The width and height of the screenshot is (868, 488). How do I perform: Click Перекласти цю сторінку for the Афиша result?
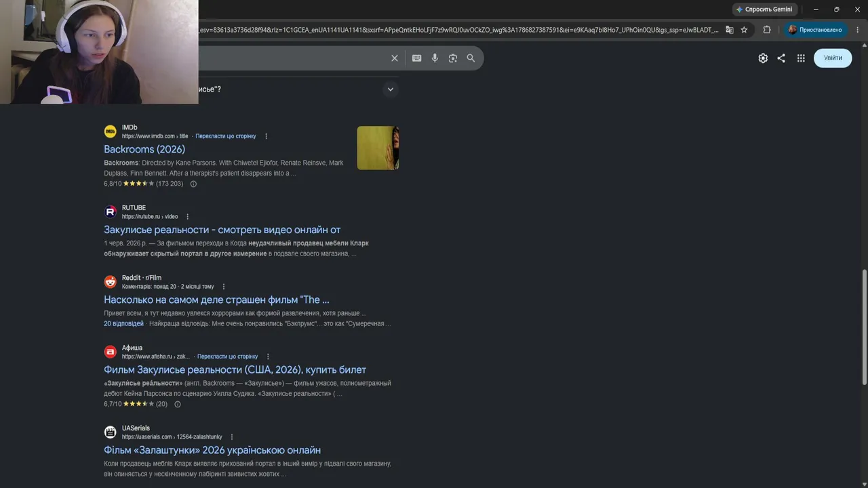(228, 357)
